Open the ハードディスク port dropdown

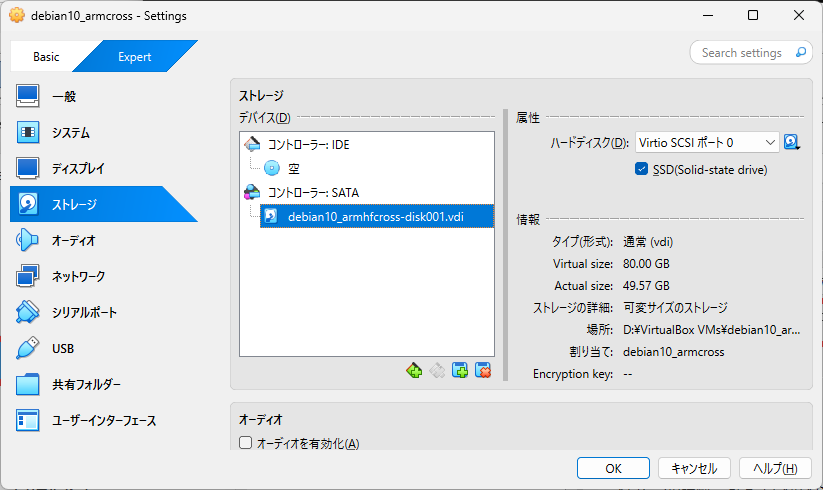click(706, 143)
